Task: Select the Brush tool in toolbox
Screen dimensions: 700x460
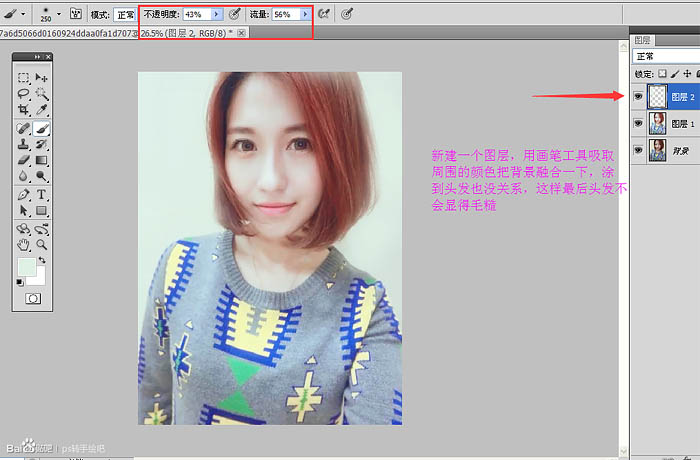Action: click(x=42, y=129)
